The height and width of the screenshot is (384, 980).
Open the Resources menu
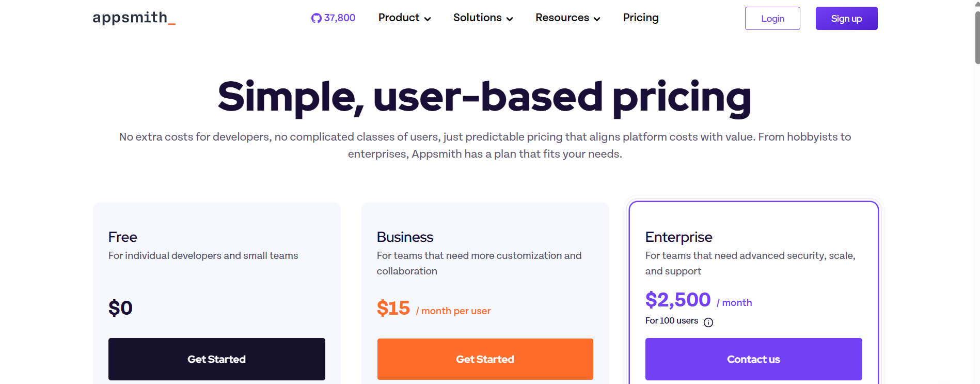(x=562, y=18)
